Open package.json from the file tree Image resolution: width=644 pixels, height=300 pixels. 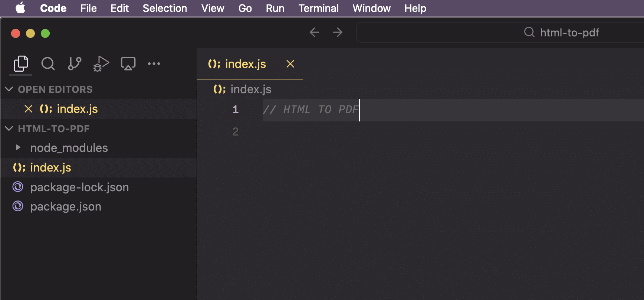pos(98,206)
